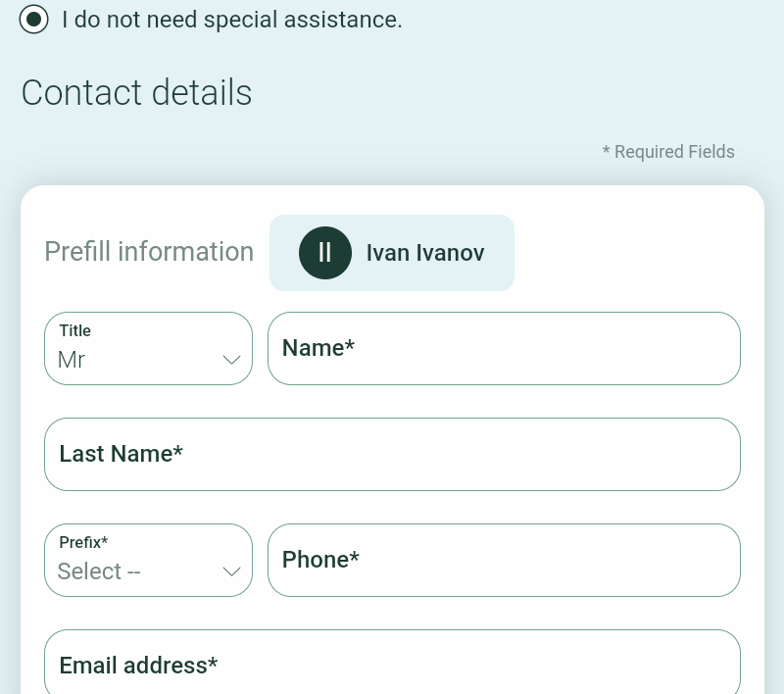Click the 'Prefill information' label

pyautogui.click(x=149, y=252)
